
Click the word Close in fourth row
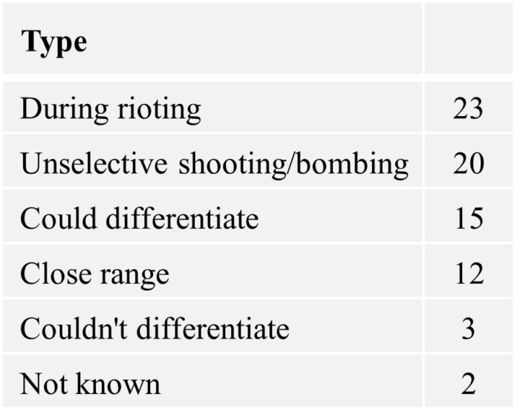(x=56, y=274)
